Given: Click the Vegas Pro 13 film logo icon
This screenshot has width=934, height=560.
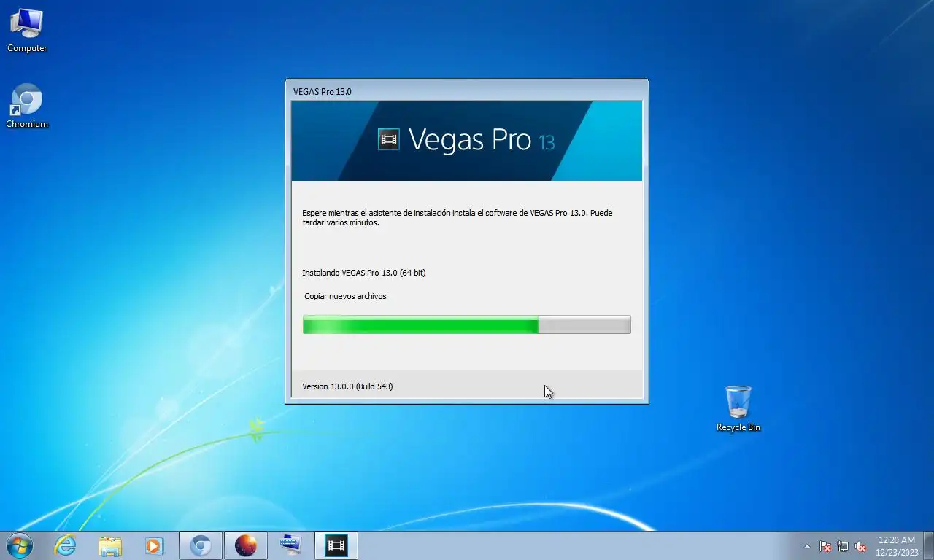Looking at the screenshot, I should coord(389,139).
